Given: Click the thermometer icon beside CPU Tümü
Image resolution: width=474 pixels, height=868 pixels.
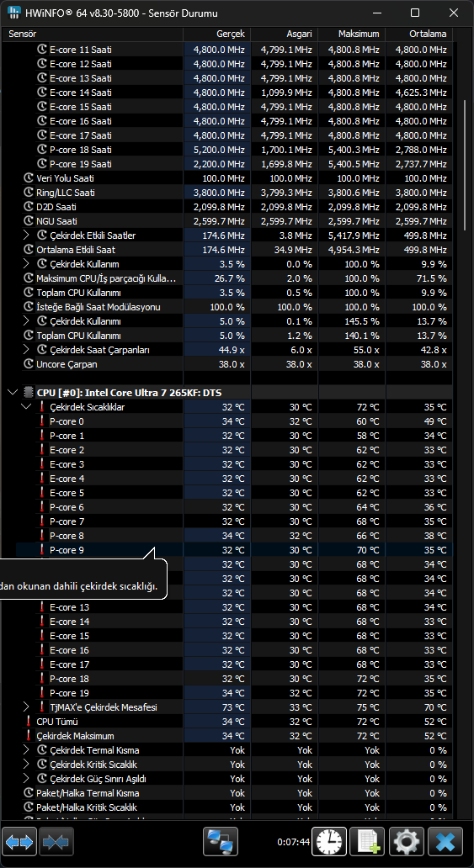Looking at the screenshot, I should click(29, 722).
